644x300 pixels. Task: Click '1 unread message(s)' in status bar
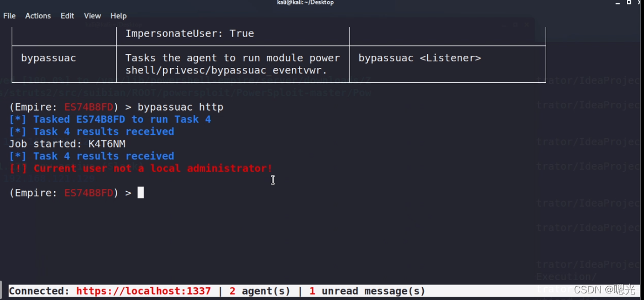(x=367, y=291)
